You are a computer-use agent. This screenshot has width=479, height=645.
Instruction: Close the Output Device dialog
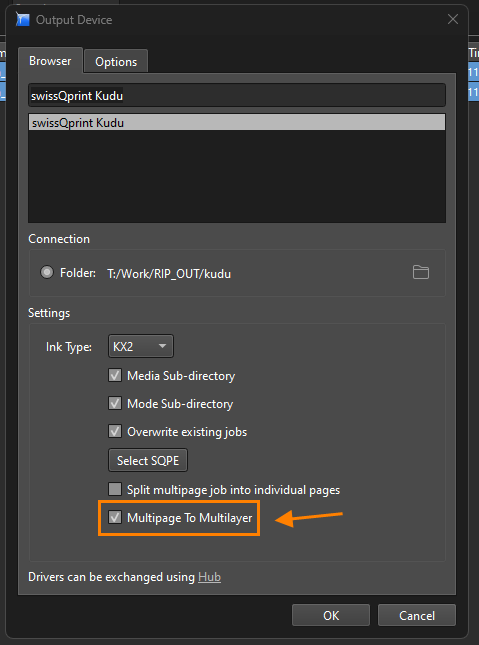tap(453, 19)
